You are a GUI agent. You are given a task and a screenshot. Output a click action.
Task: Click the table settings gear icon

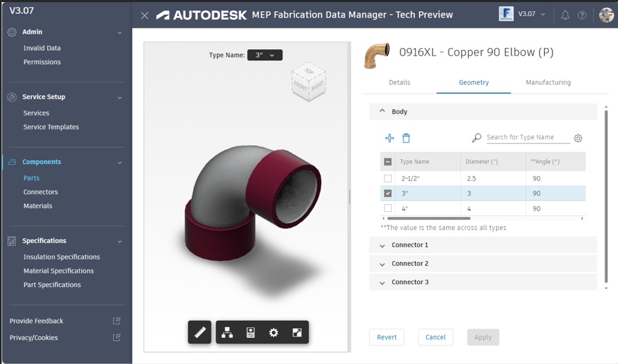(x=578, y=138)
